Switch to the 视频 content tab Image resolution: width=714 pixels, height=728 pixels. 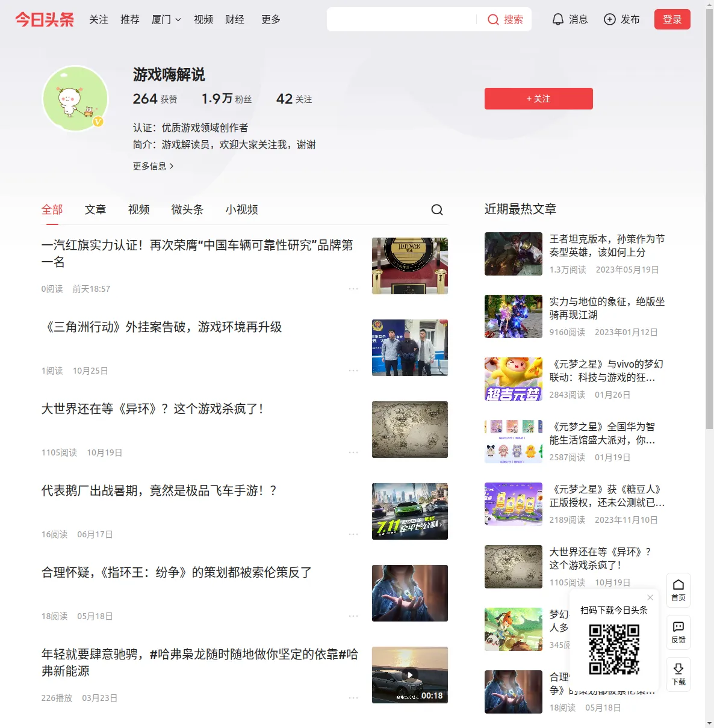(x=139, y=209)
